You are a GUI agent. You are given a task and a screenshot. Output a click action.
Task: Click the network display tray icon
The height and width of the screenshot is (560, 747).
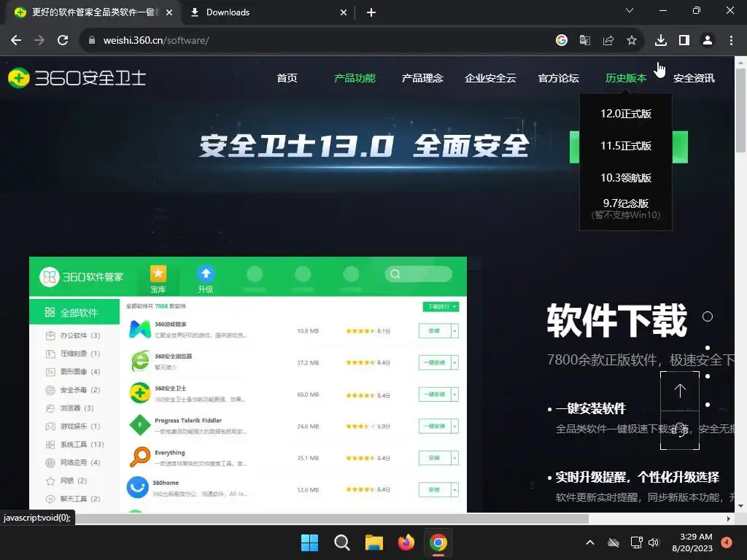coord(636,542)
